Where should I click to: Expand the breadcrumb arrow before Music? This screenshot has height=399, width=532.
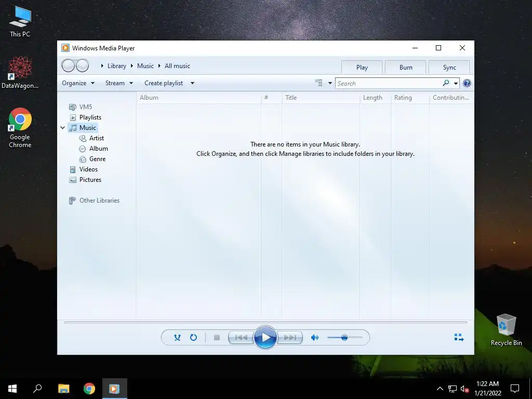pos(132,66)
